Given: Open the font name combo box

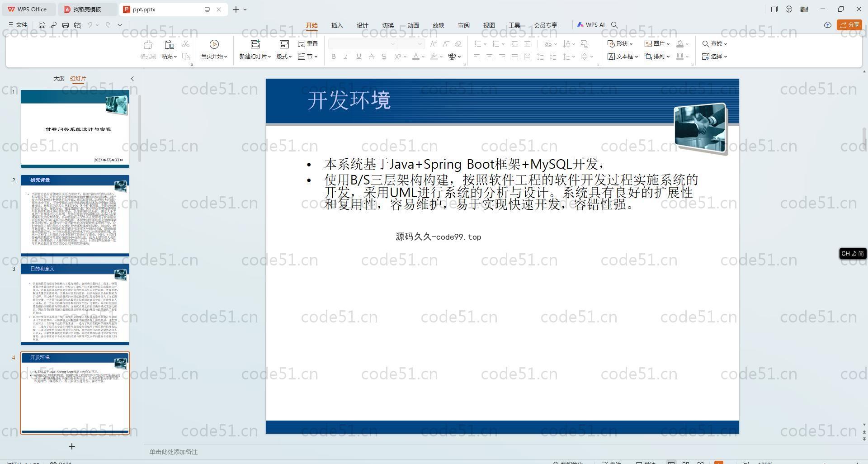Looking at the screenshot, I should click(362, 44).
